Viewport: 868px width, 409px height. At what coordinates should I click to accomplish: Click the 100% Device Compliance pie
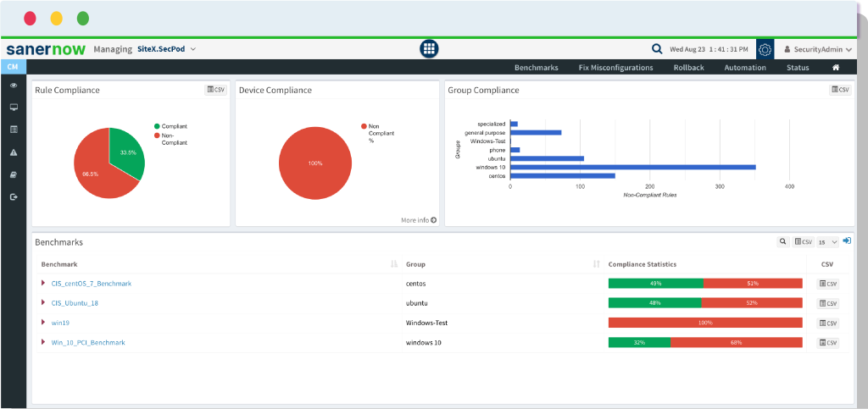click(315, 163)
